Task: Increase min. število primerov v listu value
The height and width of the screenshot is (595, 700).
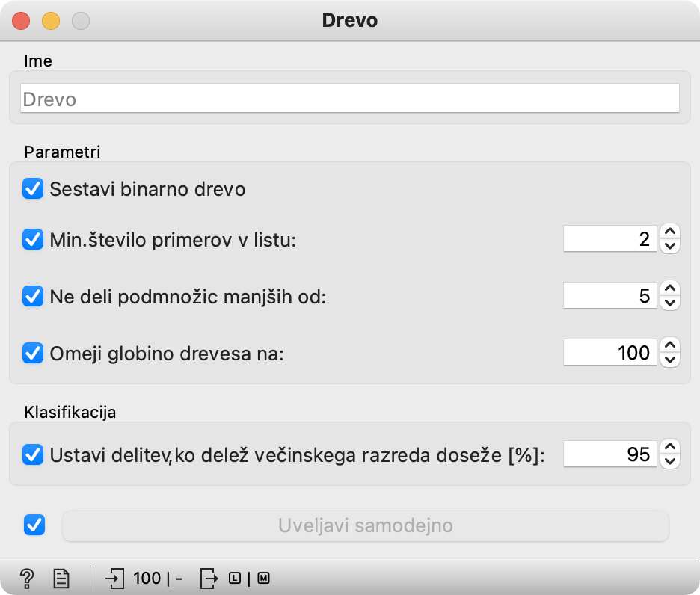Action: (x=670, y=232)
